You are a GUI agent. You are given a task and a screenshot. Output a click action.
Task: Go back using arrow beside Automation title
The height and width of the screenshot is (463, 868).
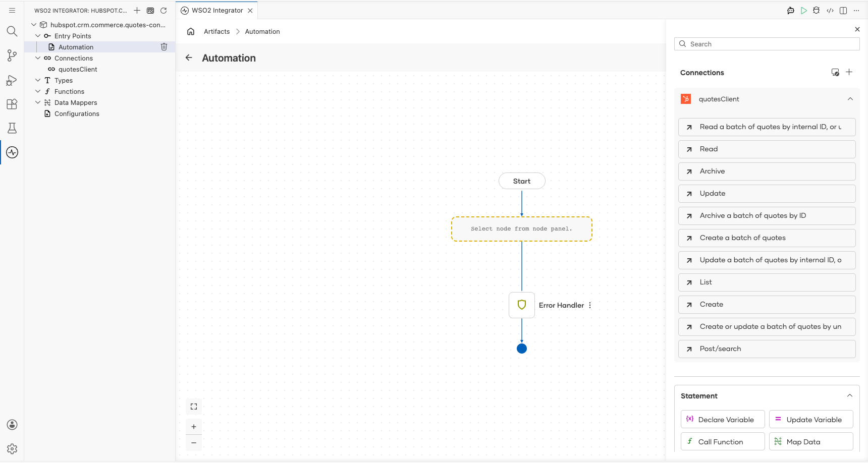point(189,57)
